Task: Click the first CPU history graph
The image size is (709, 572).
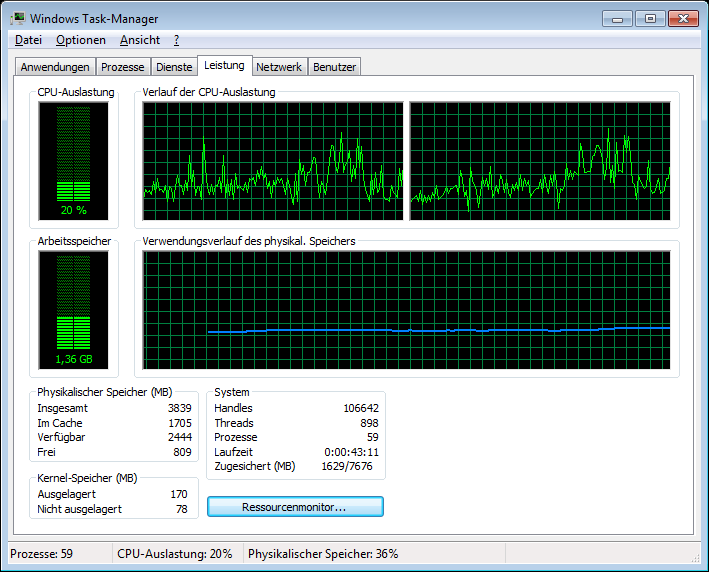Action: click(273, 161)
